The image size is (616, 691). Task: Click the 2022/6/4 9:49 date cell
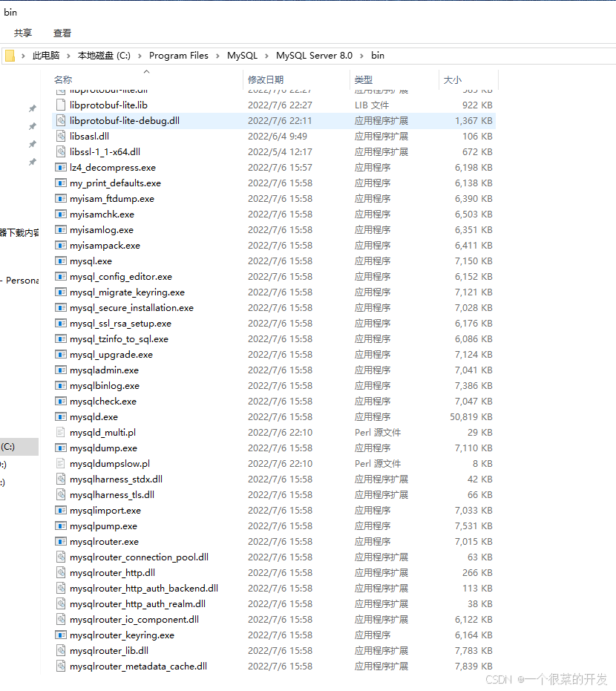(x=278, y=136)
